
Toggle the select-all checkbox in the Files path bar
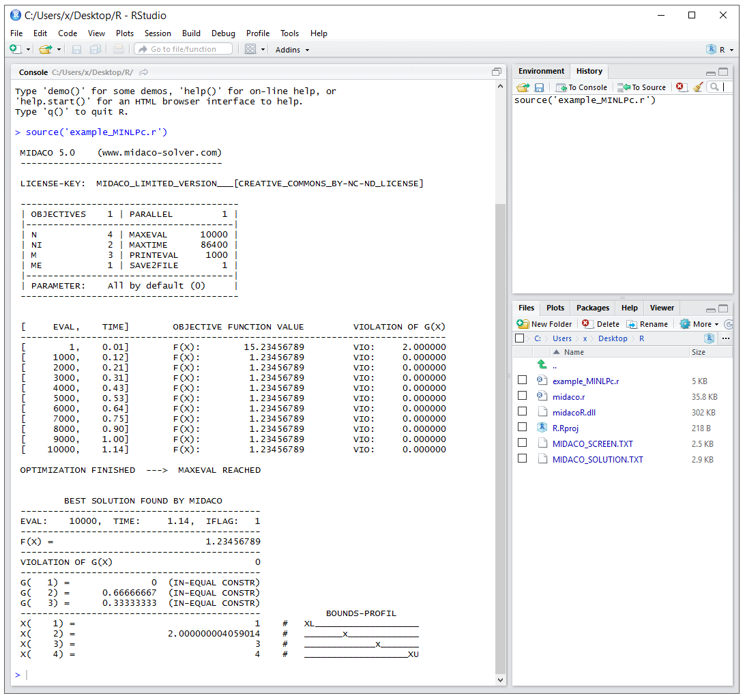click(x=520, y=338)
